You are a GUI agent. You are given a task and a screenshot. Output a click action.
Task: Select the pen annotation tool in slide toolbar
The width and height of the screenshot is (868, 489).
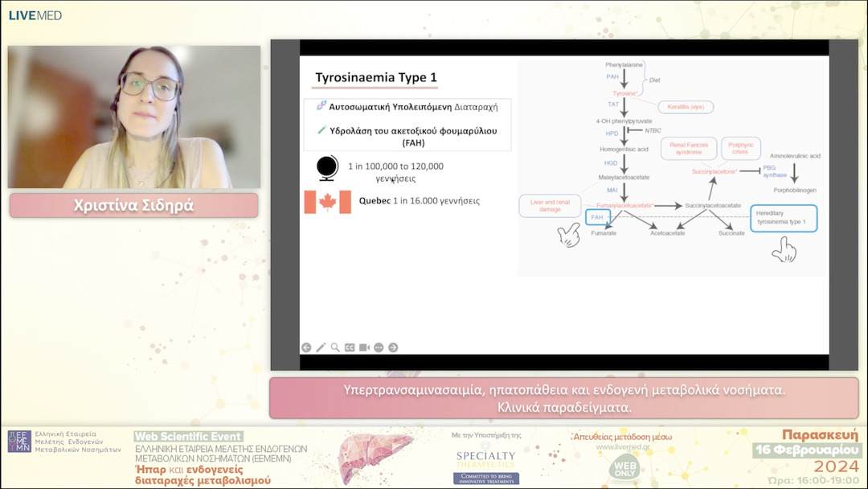click(321, 347)
